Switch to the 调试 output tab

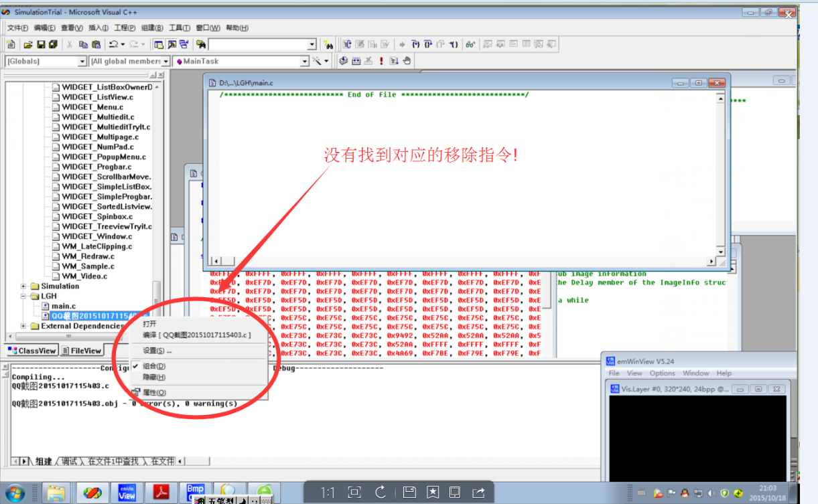coord(69,461)
